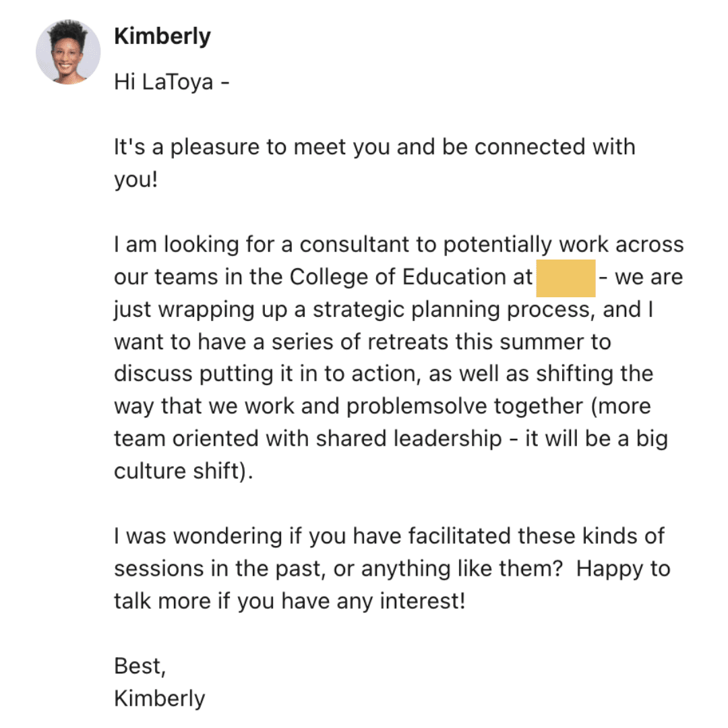Click the sentence starting 'It's a pleasure'
This screenshot has height=728, width=728.
coord(375,163)
